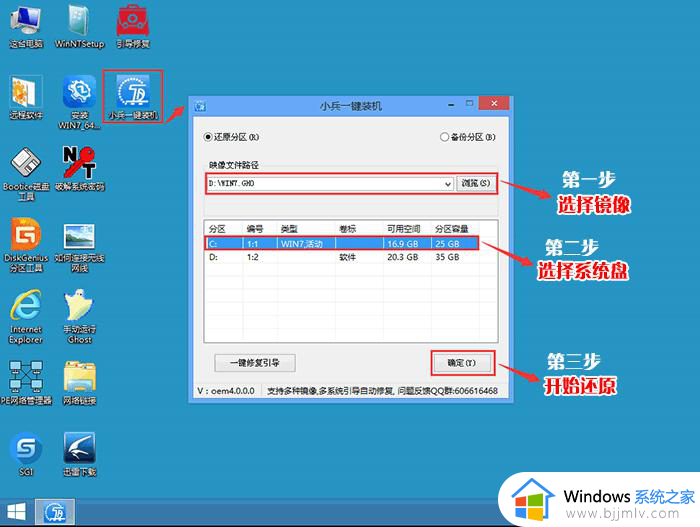Click the 25 GB capacity cell
Viewport: 700px width, 527px height.
pos(447,244)
